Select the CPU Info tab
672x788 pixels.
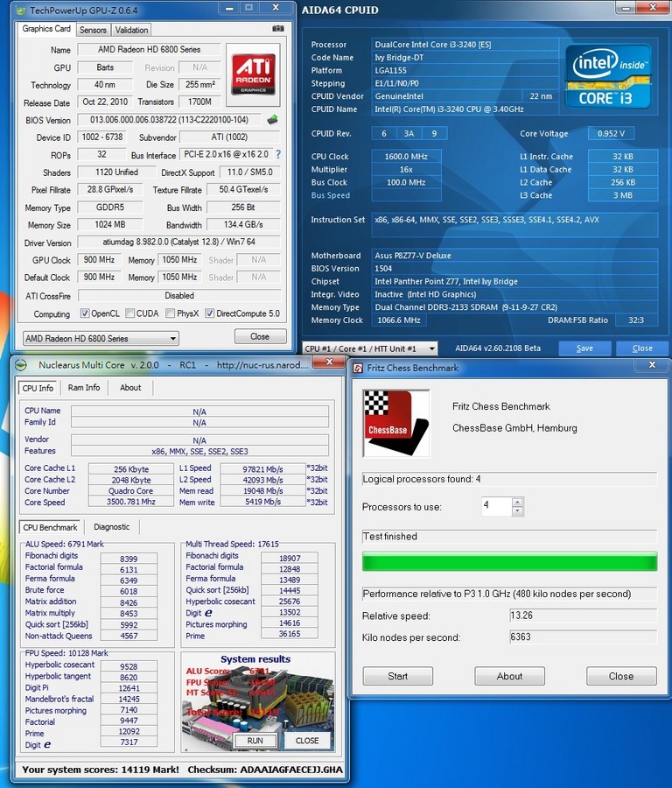[x=38, y=388]
